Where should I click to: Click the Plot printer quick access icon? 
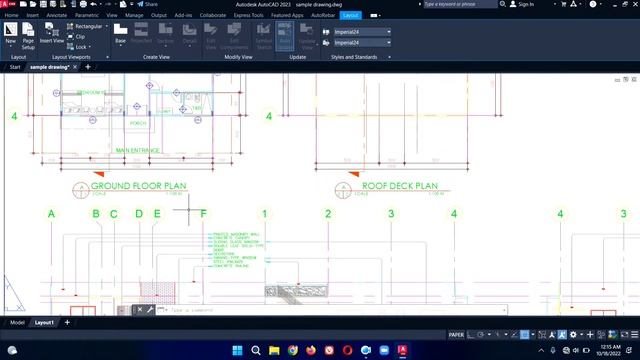pos(83,4)
